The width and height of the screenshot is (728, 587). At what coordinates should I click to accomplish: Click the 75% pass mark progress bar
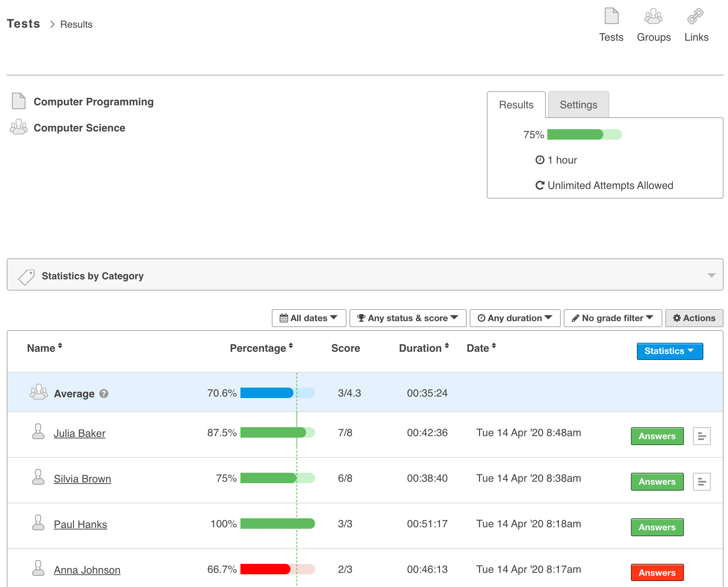tap(584, 134)
